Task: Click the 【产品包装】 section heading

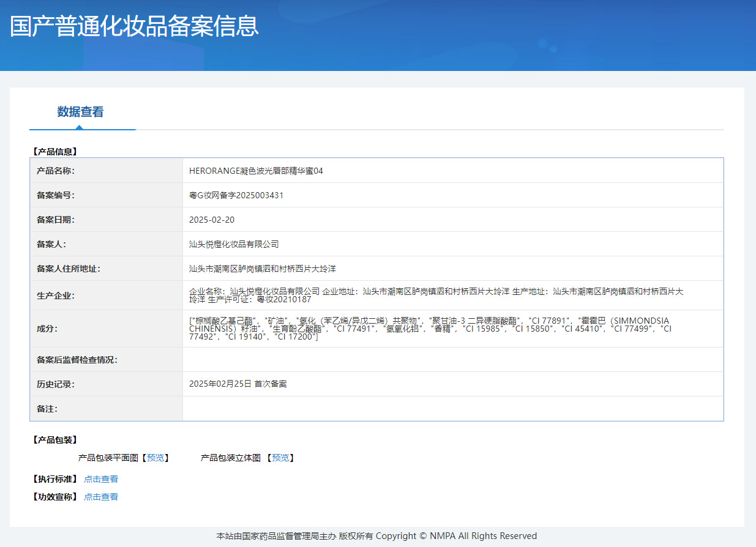Action: point(54,440)
